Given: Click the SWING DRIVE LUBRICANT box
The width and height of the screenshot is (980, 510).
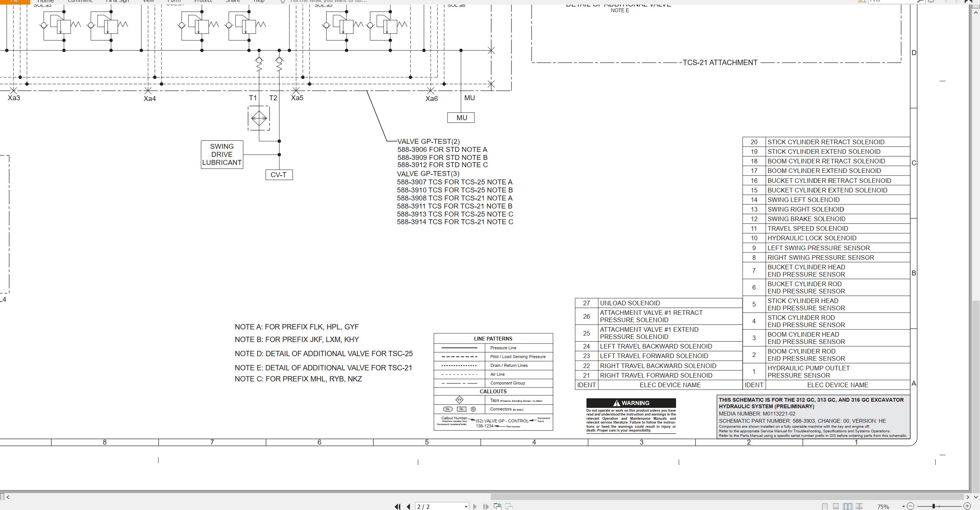Looking at the screenshot, I should pos(222,155).
